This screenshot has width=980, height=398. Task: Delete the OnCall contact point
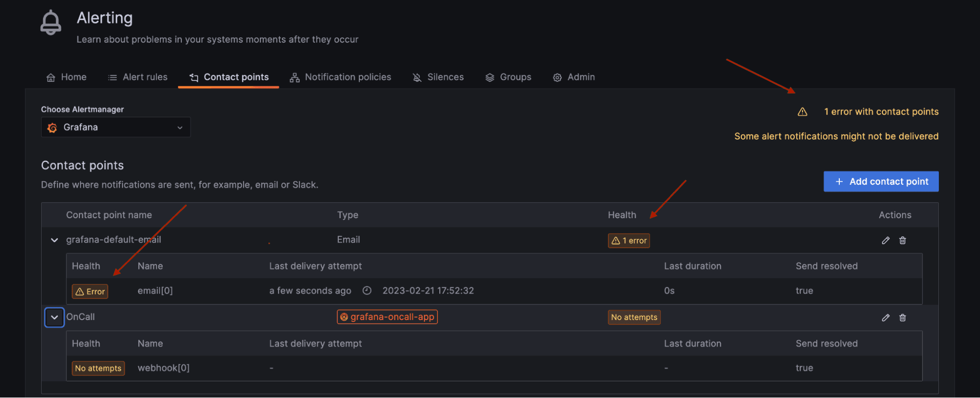(x=903, y=318)
